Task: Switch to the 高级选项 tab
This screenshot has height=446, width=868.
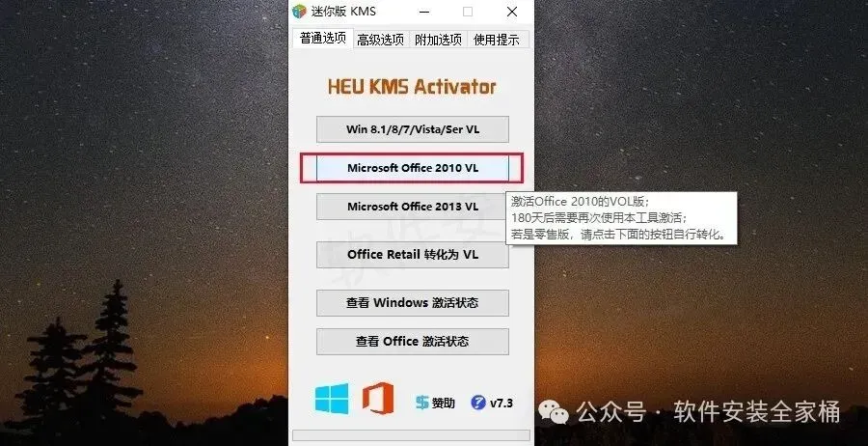Action: pos(380,40)
